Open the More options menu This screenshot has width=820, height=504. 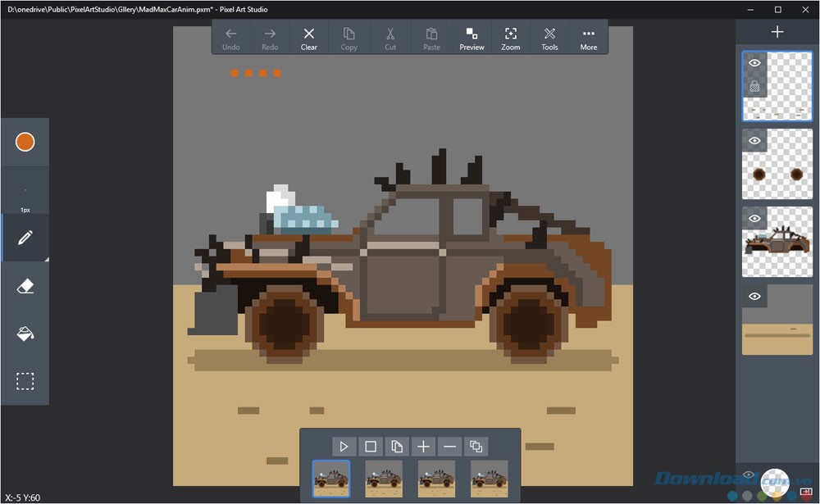(x=588, y=37)
